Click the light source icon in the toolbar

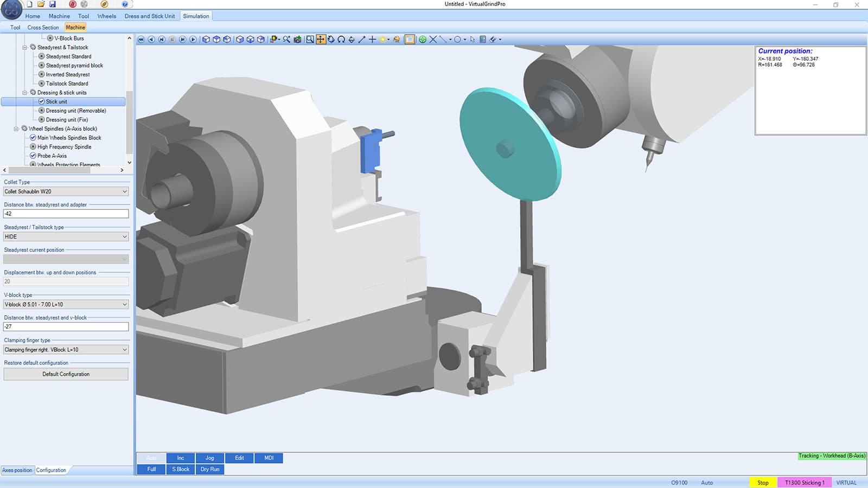point(383,38)
